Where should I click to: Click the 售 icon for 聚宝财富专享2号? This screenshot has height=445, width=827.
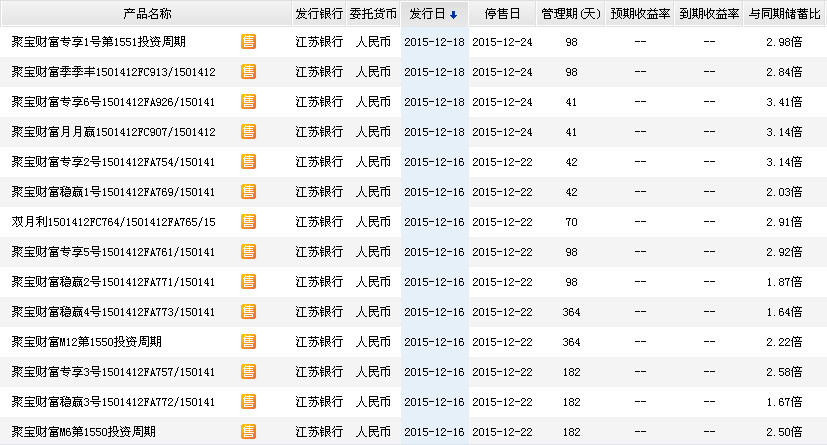(248, 162)
